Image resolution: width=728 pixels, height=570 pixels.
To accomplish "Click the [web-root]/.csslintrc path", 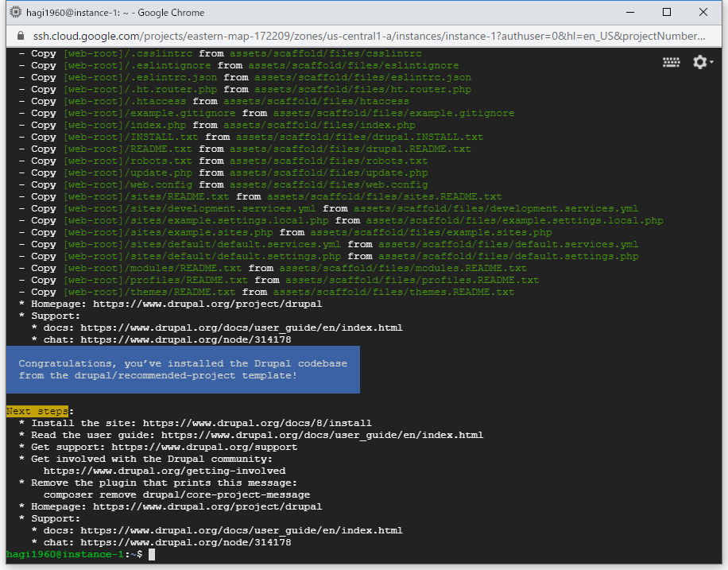I will [x=128, y=53].
